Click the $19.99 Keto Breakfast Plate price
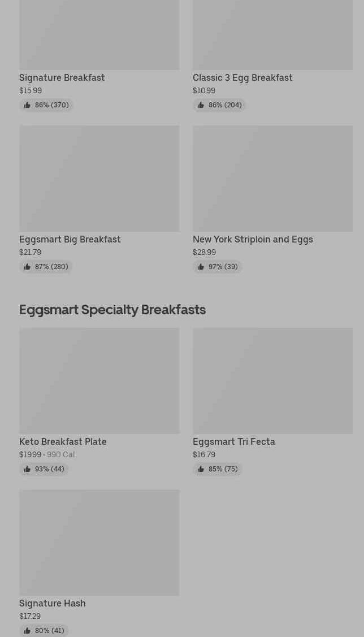Image resolution: width=364 pixels, height=637 pixels. pos(30,454)
